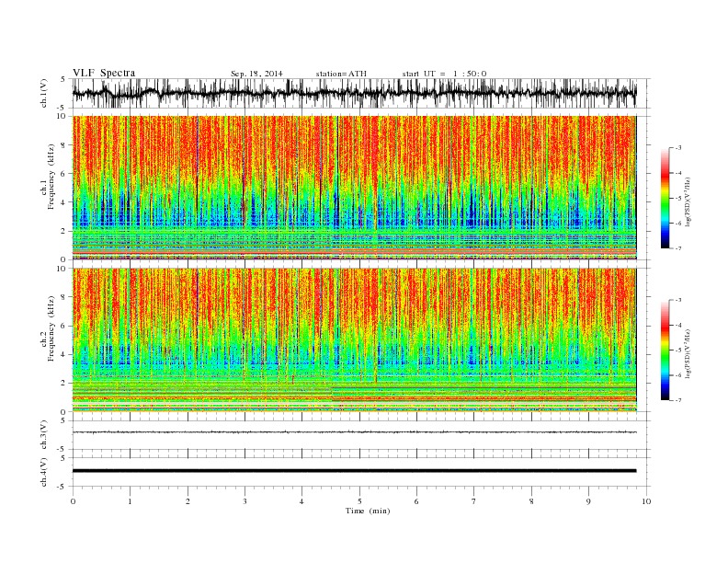
Task: Click the "4" tick on the time axis
Action: 301,501
